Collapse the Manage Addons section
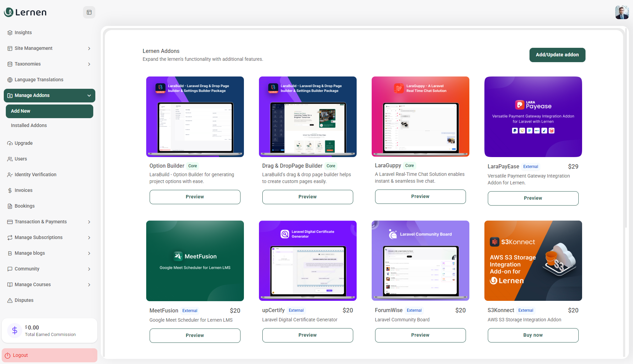Screen dimensions: 633x364 89,96
